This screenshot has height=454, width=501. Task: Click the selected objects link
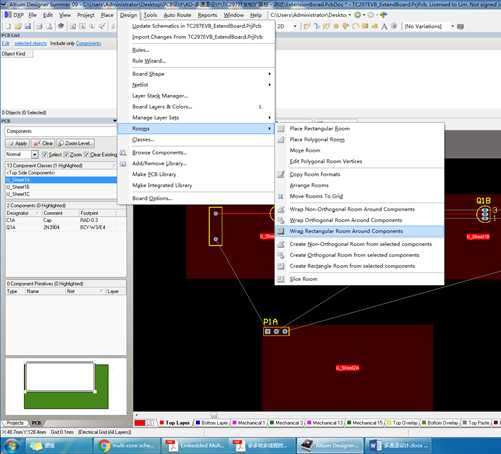(30, 44)
